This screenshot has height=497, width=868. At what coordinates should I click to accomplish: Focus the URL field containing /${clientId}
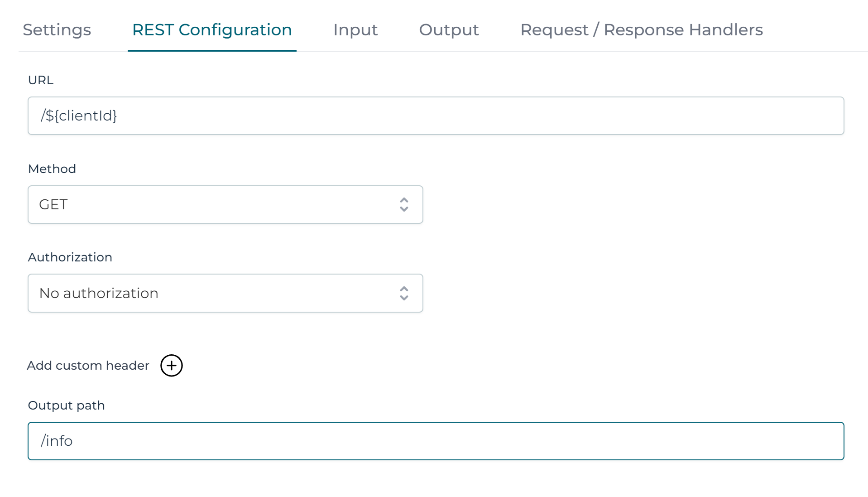pyautogui.click(x=436, y=116)
